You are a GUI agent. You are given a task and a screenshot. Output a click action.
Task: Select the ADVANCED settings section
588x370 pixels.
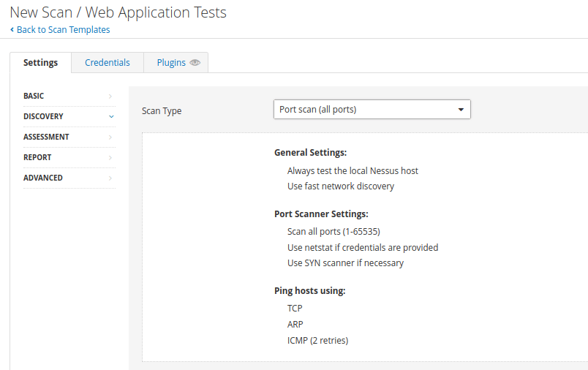[69, 178]
